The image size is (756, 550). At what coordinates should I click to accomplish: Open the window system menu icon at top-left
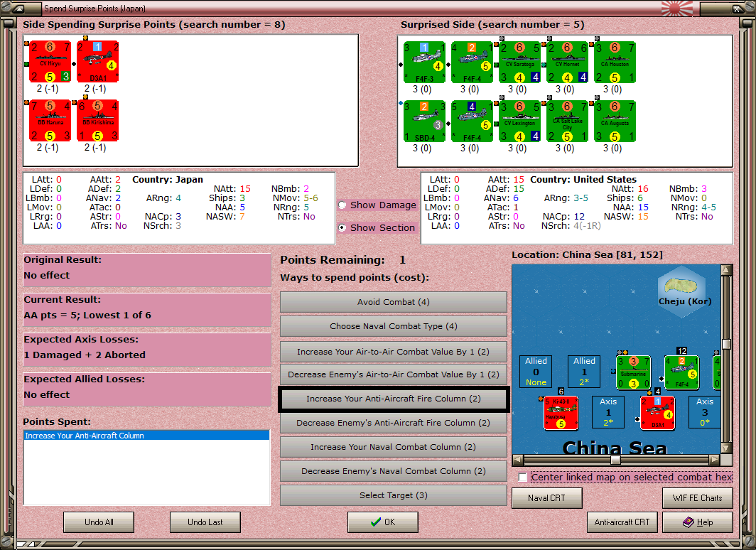[18, 9]
